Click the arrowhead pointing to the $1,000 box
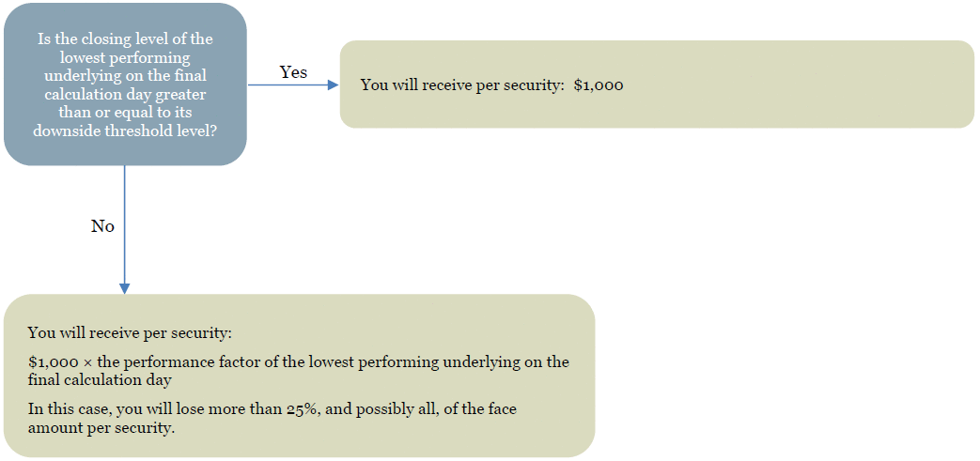The width and height of the screenshot is (980, 461). pyautogui.click(x=334, y=85)
